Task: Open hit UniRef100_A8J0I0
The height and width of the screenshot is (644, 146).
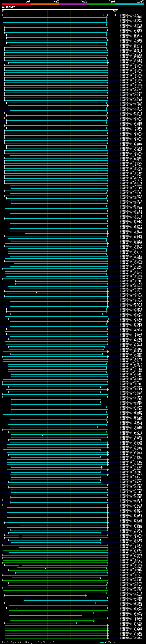Action: coord(131,15)
